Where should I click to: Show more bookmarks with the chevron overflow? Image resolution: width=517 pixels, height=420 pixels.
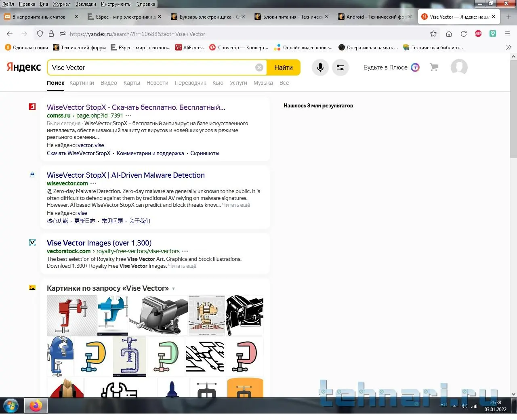509,47
